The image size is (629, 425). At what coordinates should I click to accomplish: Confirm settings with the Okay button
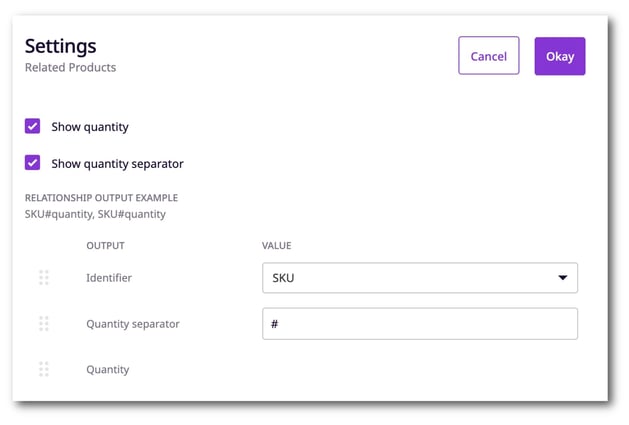tap(560, 56)
